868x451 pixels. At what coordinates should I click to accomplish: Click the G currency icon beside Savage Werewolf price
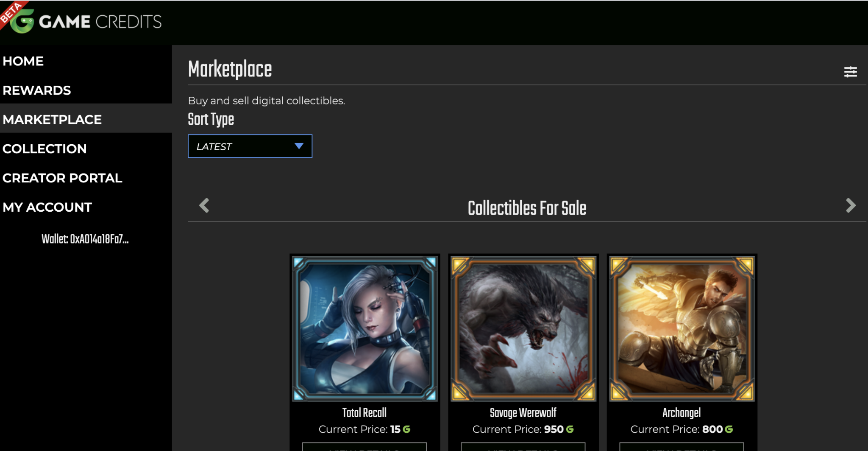[x=570, y=429]
